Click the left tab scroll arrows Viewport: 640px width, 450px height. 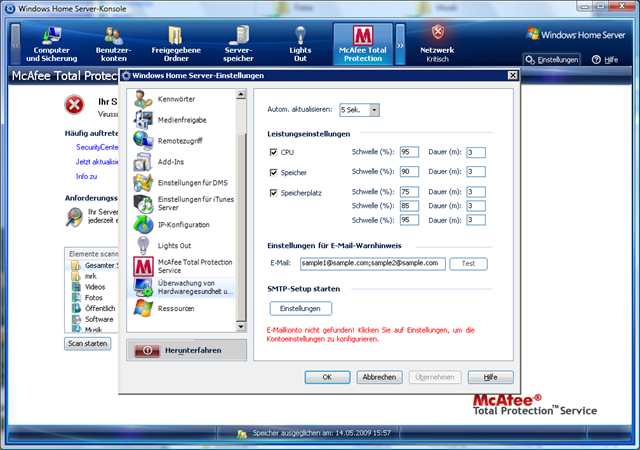pos(16,44)
